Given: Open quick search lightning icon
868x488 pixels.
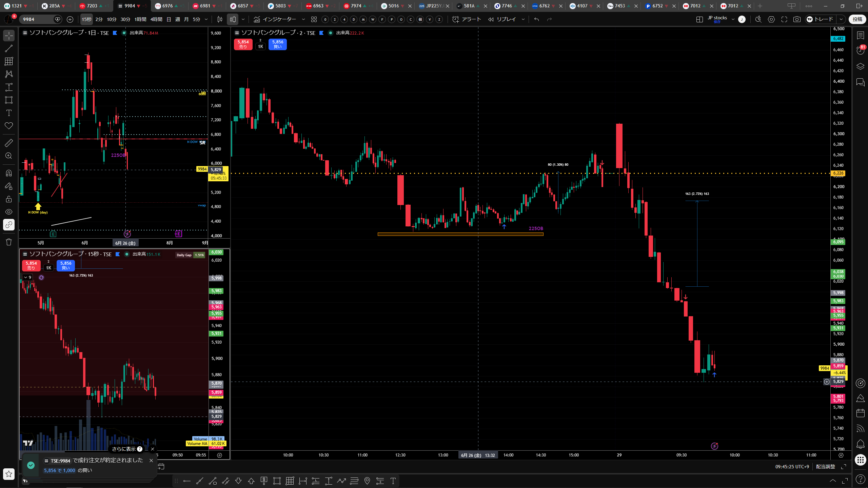Looking at the screenshot, I should coord(758,19).
